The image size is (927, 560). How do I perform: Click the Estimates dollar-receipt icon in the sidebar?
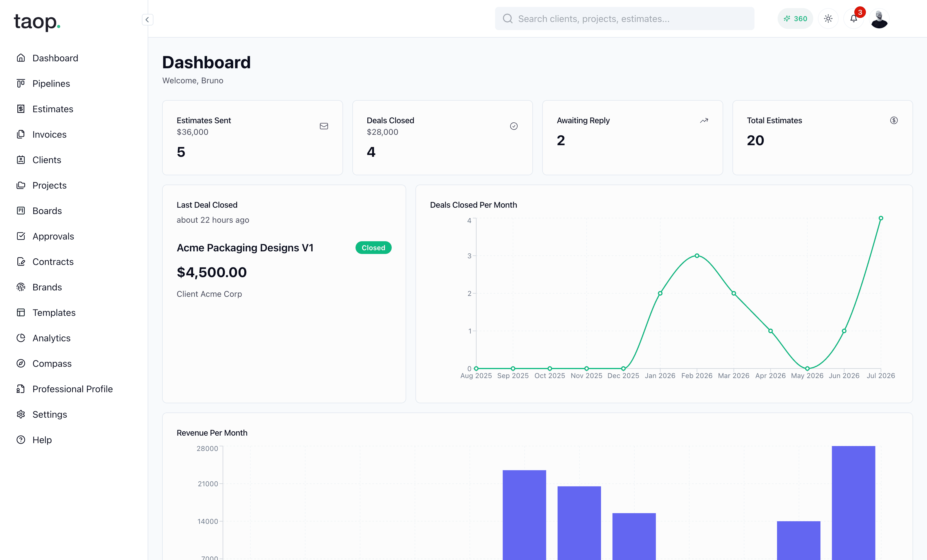21,109
